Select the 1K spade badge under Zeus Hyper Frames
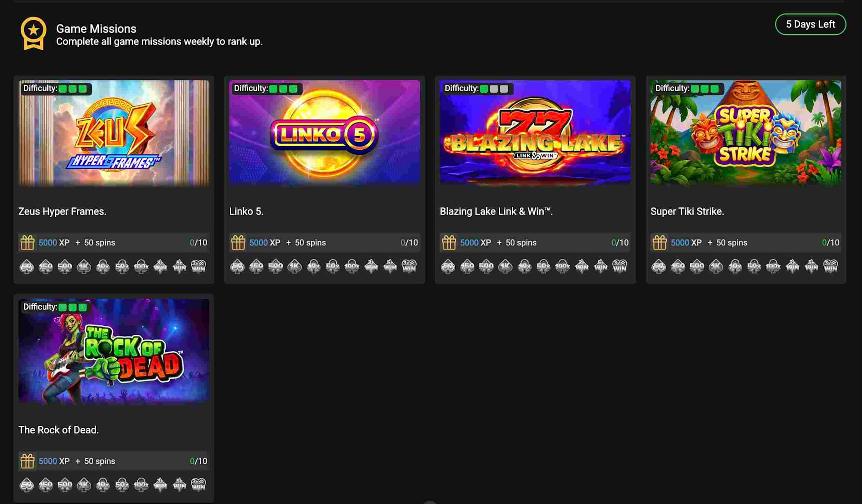This screenshot has height=504, width=862. point(84,266)
